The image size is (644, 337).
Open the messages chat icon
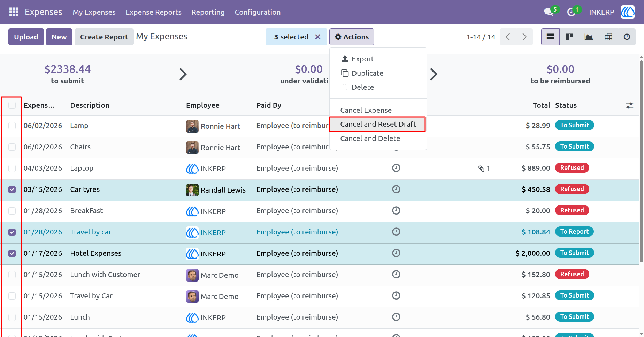click(549, 12)
